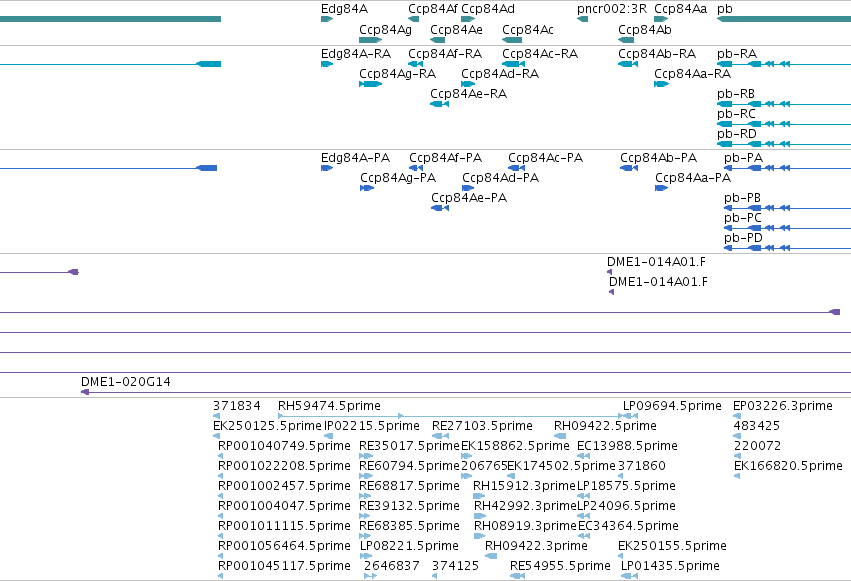851x581 pixels.
Task: Click the Ccp84Ag gene feature bar
Action: coord(371,40)
